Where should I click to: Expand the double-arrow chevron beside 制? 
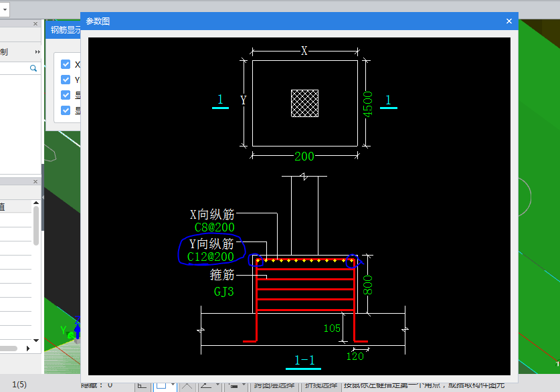coord(37,52)
